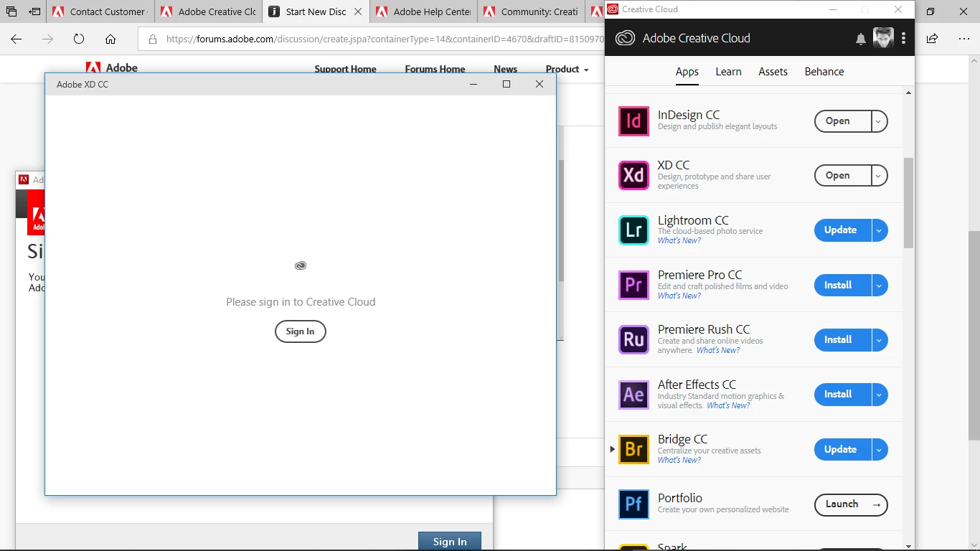This screenshot has width=980, height=551.
Task: Click the Bridge CC app icon
Action: 633,449
